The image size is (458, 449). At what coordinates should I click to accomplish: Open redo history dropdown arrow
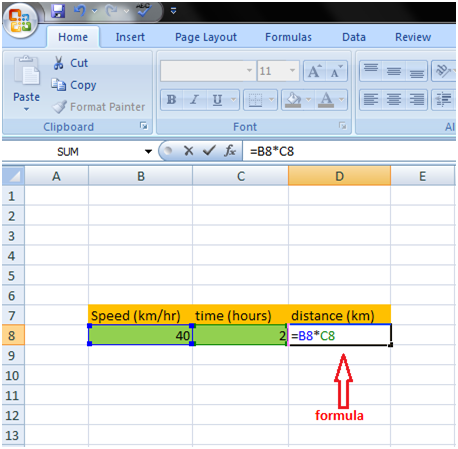126,11
